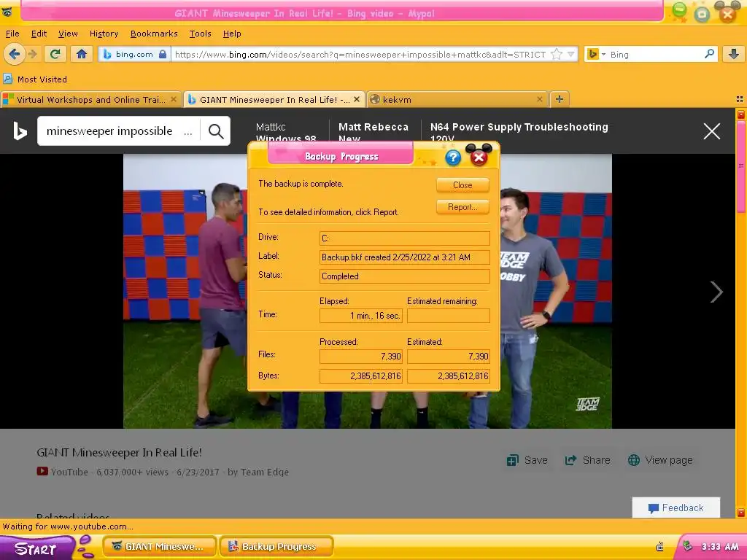The image size is (747, 560).
Task: Switch to Virtual Workshops and Online Training tab
Action: point(90,99)
